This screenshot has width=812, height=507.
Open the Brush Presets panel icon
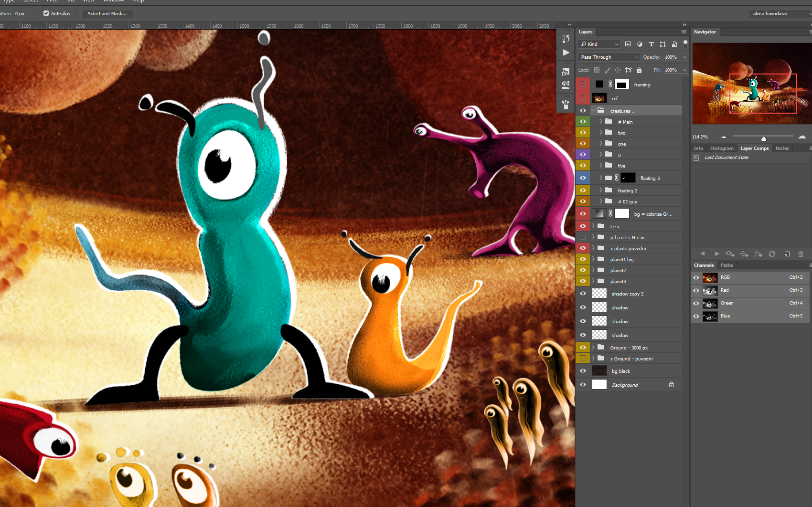(566, 104)
